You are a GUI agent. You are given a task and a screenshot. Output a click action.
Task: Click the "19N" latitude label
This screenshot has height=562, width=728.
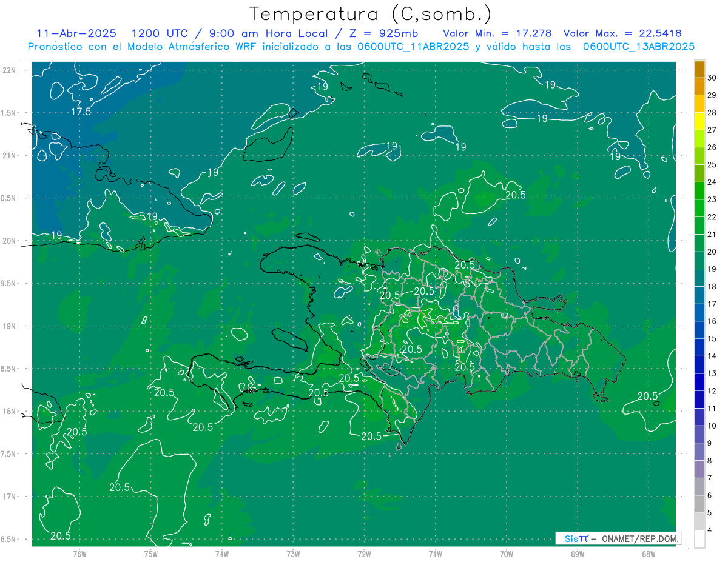pos(10,326)
